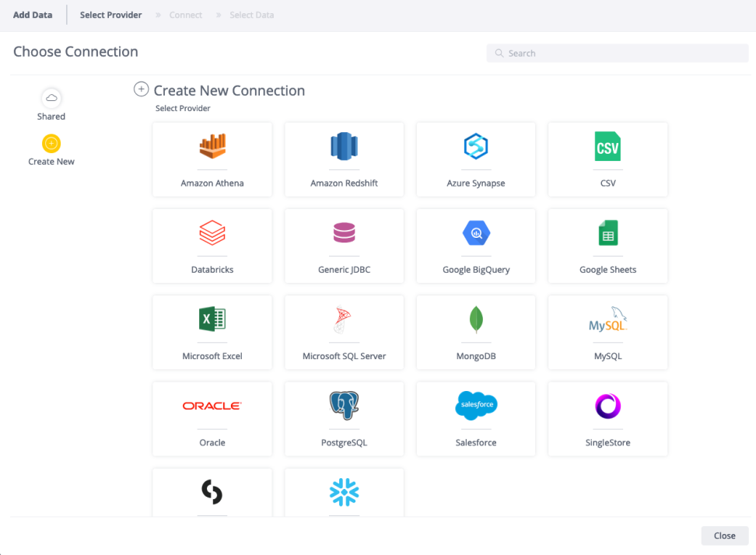Click the Amazon Athena label
The height and width of the screenshot is (555, 756).
[x=212, y=183]
